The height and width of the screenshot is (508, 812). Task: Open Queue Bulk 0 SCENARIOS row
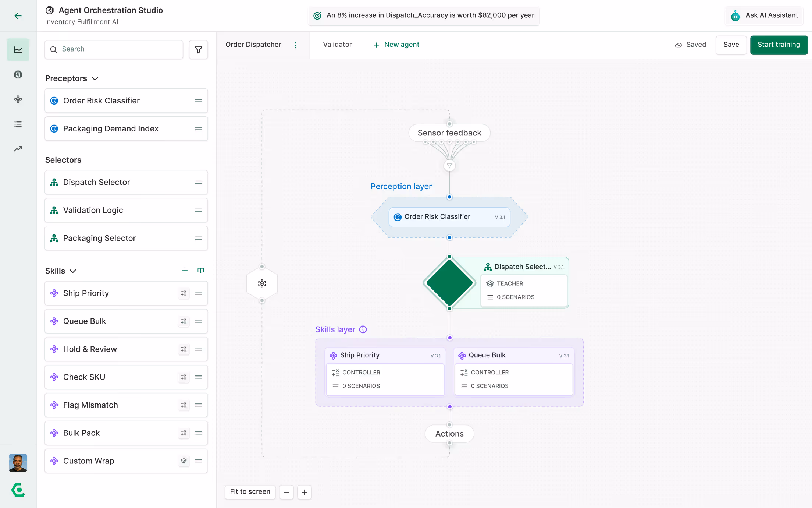click(x=514, y=386)
